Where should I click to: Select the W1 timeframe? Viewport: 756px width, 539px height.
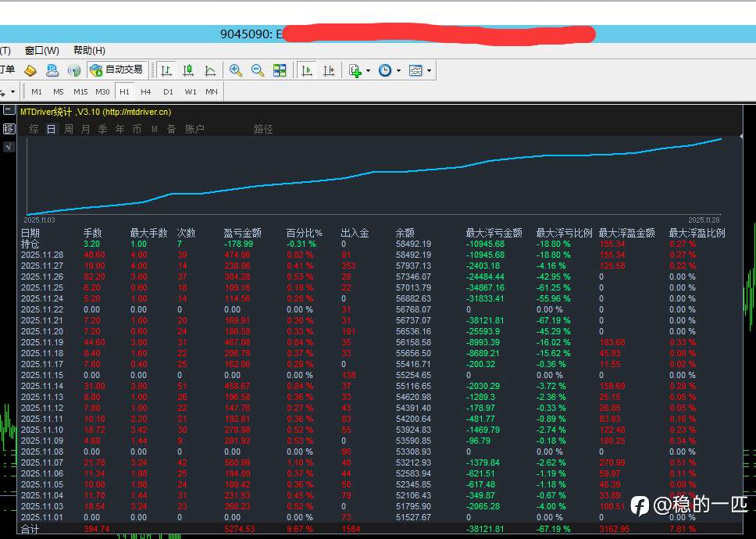pos(191,91)
